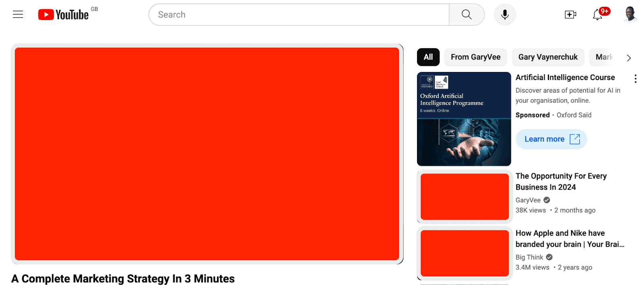Select the From GaryVee chip
644x285 pixels.
(476, 57)
